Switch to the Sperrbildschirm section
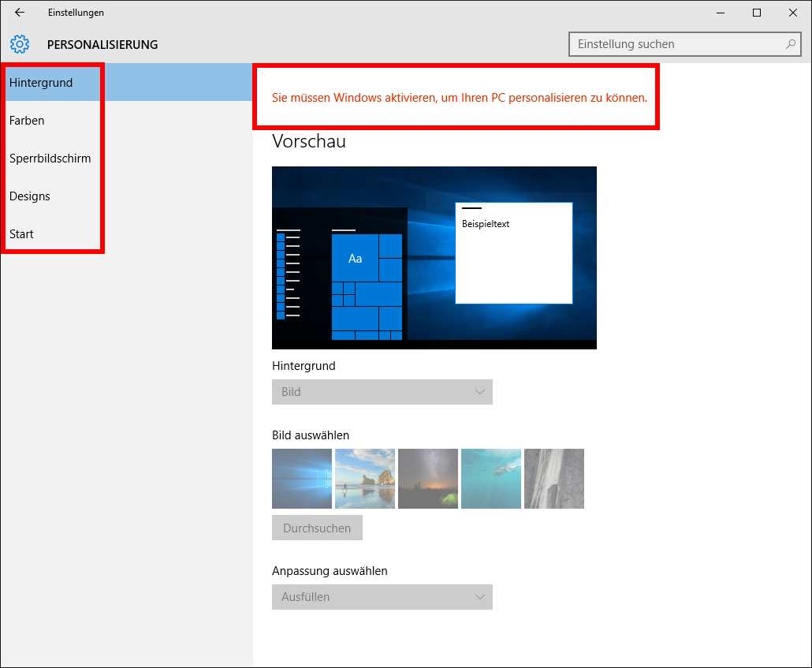The height and width of the screenshot is (668, 812). coord(126,158)
